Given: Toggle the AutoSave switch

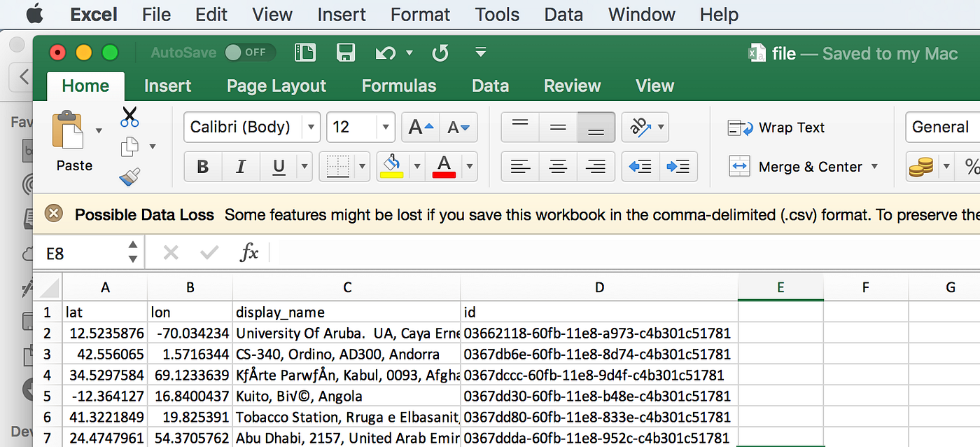Looking at the screenshot, I should click(x=250, y=53).
